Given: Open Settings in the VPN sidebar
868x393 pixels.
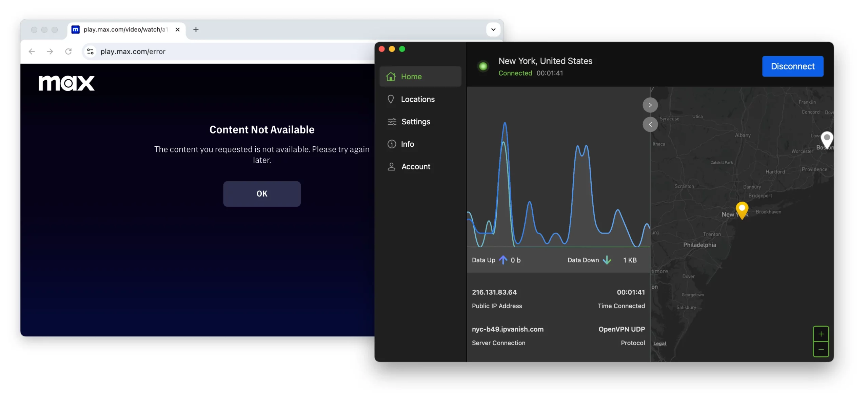Looking at the screenshot, I should pos(420,122).
